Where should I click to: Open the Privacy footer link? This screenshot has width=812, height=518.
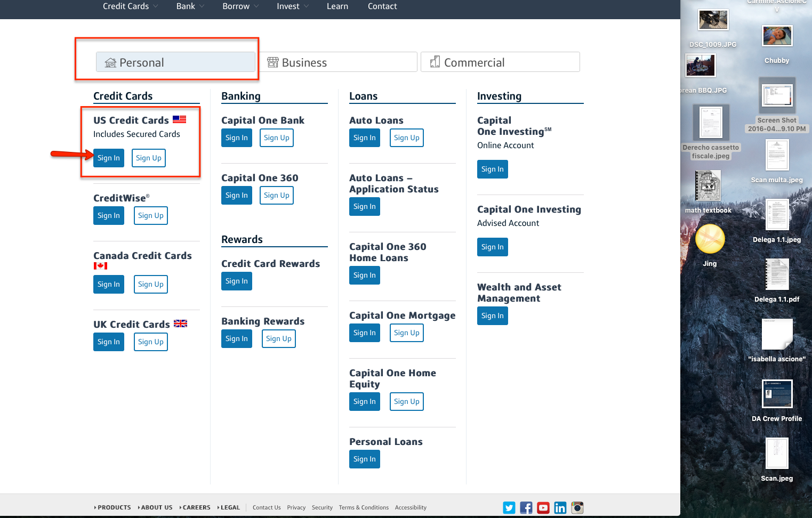(296, 508)
